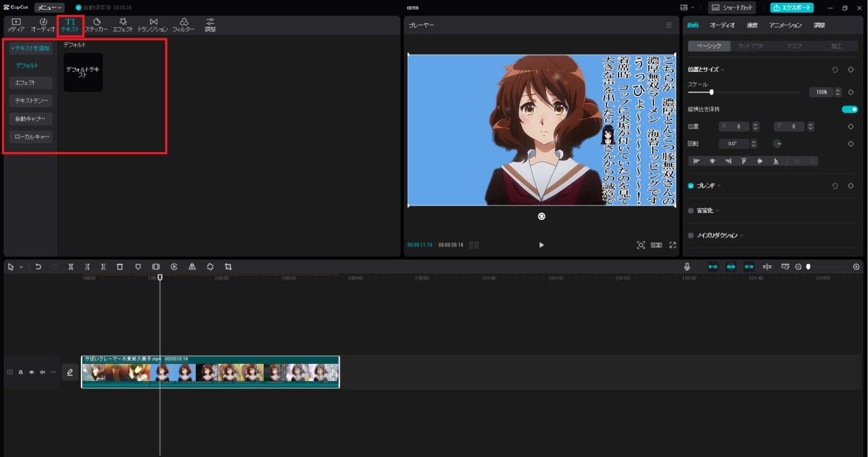Expand the ノイズリダクション section arrow
Screen dimensions: 868x457
[x=741, y=235]
